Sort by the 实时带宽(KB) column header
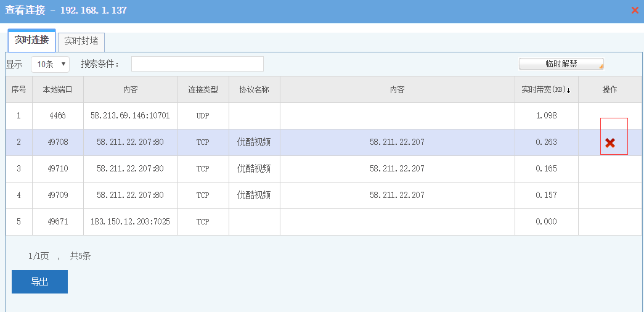The image size is (644, 312). click(x=546, y=89)
